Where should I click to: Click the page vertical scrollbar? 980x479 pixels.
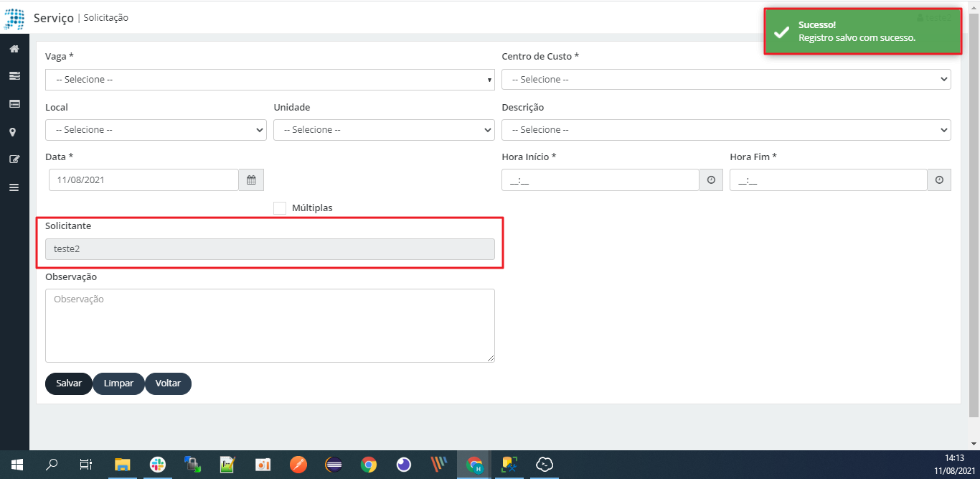974,215
